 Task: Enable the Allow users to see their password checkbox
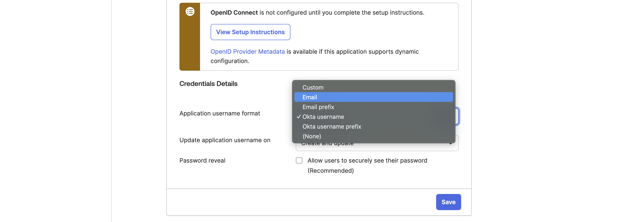pos(299,160)
